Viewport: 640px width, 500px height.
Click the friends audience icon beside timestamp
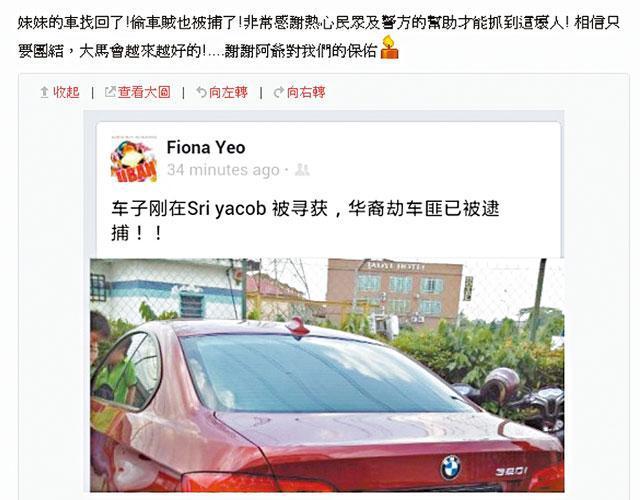pos(302,169)
